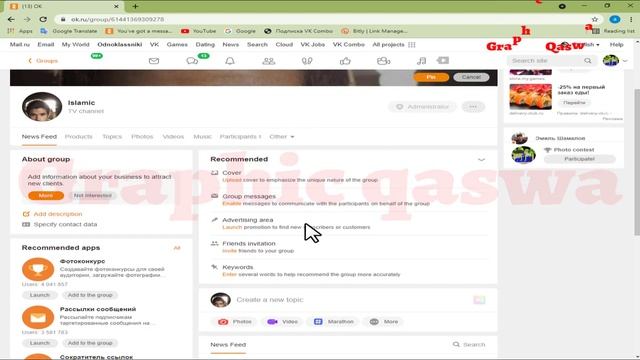Click the Cancel button on cover
The image size is (640, 360).
click(471, 77)
